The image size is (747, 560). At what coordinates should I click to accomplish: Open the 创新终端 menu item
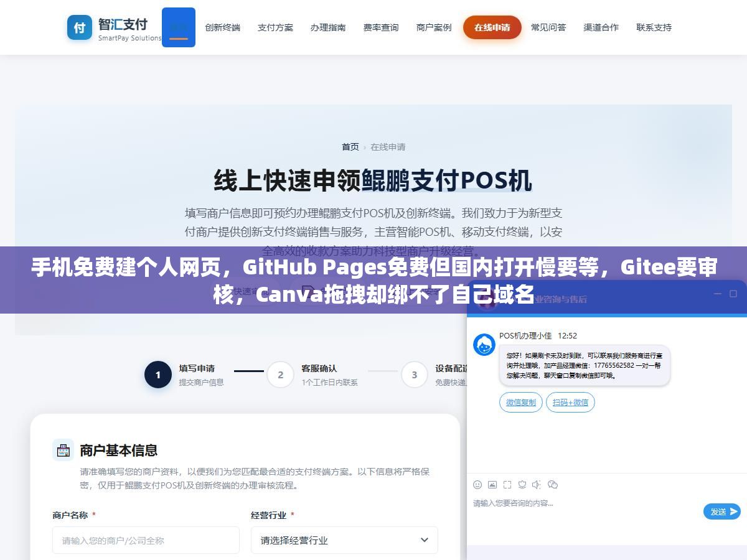coord(223,27)
